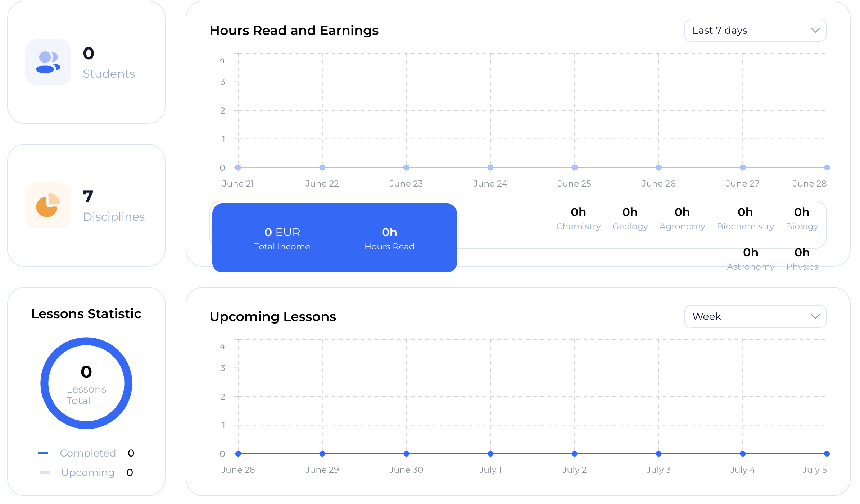Click the Hours Read value in blue card
The height and width of the screenshot is (504, 860).
389,233
